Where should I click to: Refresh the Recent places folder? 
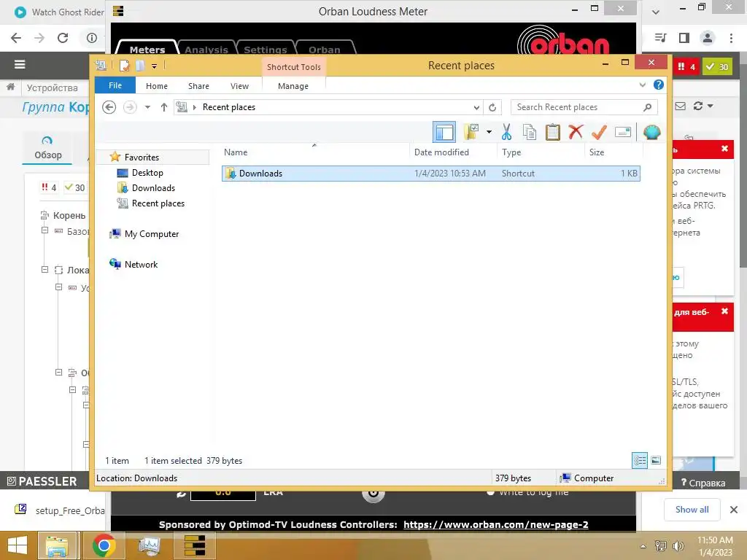pos(492,108)
